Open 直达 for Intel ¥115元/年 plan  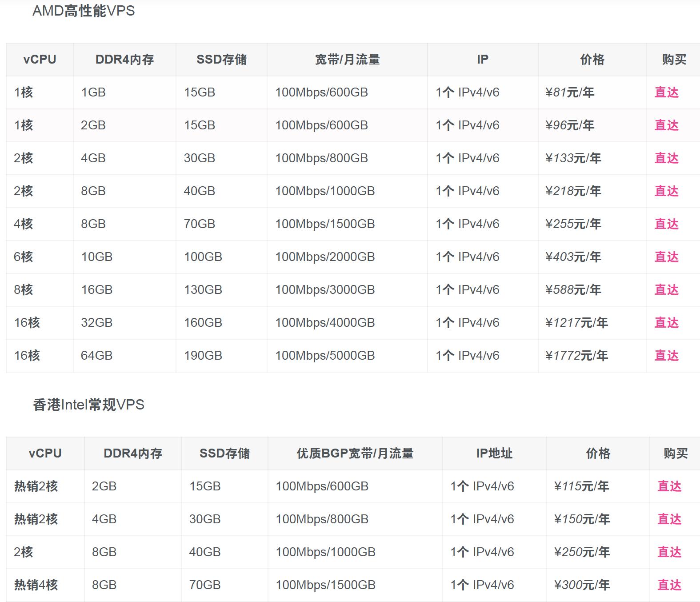[x=669, y=486]
